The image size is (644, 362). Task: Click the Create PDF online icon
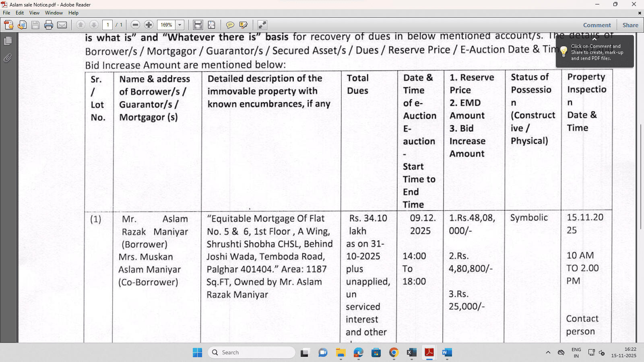tap(8, 25)
